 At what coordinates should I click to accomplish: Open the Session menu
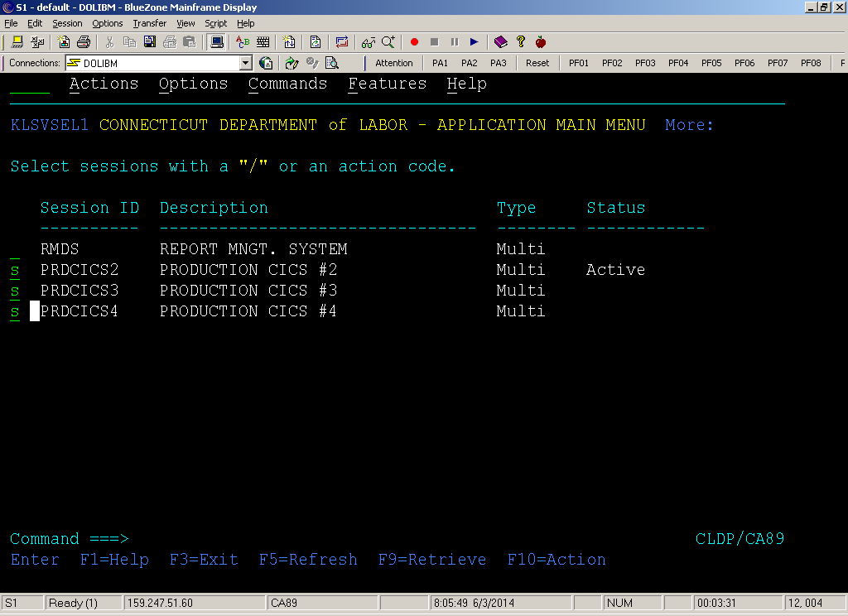point(67,23)
